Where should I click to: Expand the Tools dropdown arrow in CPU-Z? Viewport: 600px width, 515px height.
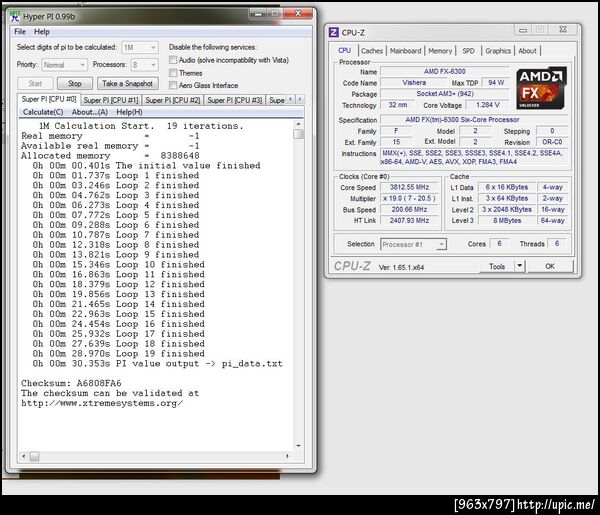point(519,266)
